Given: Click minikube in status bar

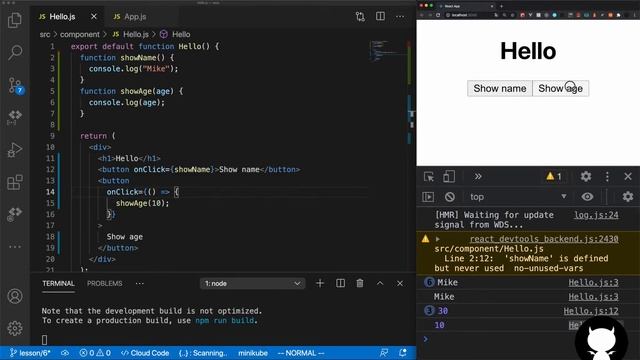Looking at the screenshot, I should 253,353.
